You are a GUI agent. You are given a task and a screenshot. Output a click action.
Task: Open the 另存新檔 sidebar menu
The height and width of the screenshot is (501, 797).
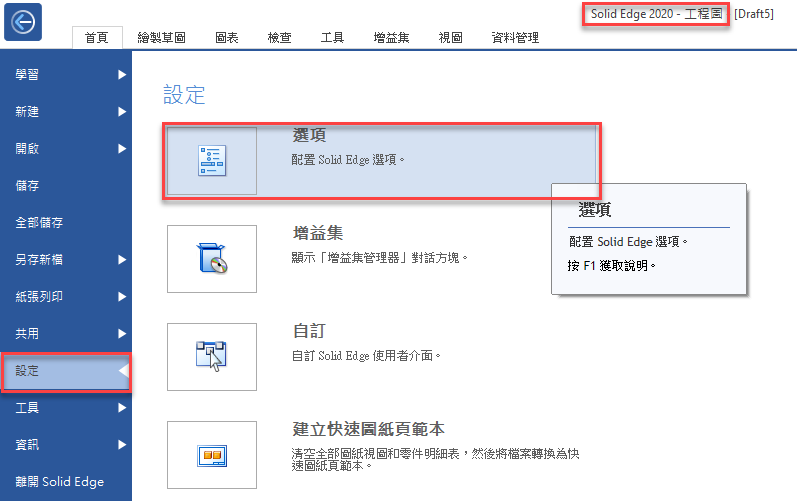66,260
